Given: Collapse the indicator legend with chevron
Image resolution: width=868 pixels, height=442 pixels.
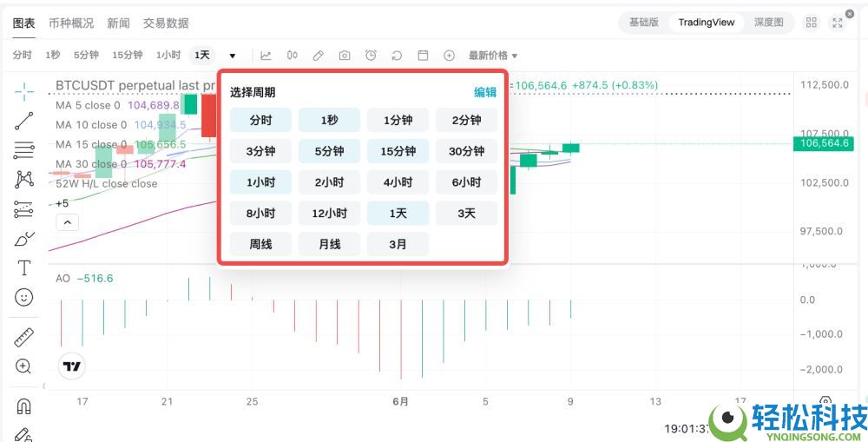Looking at the screenshot, I should click(67, 222).
